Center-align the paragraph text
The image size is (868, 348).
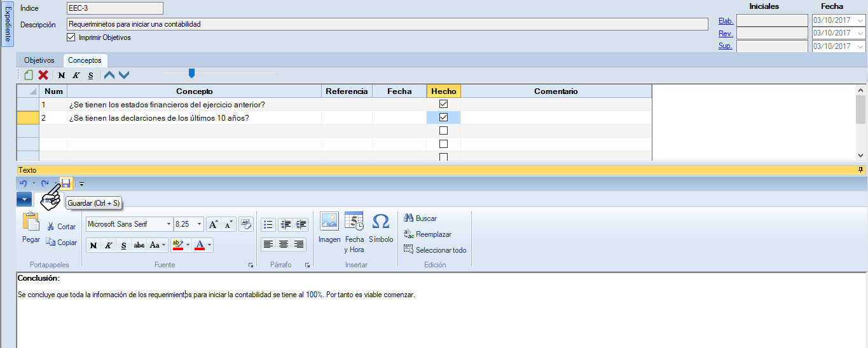tap(284, 244)
